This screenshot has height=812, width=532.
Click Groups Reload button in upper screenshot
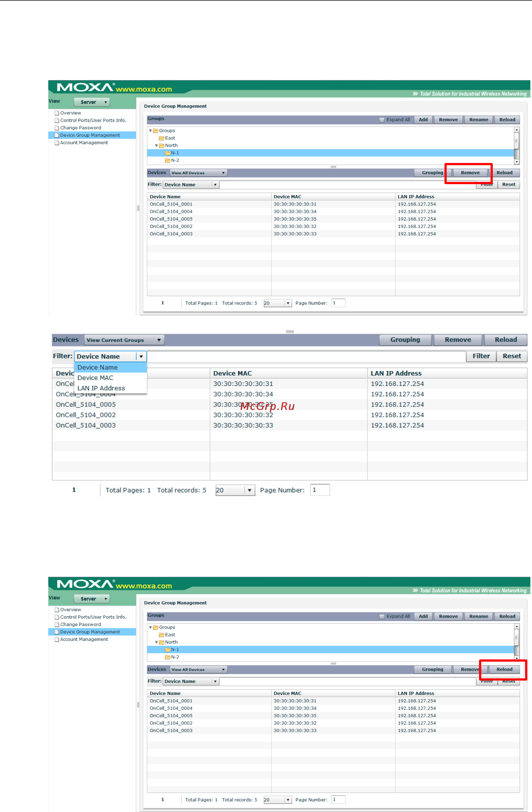pos(507,120)
